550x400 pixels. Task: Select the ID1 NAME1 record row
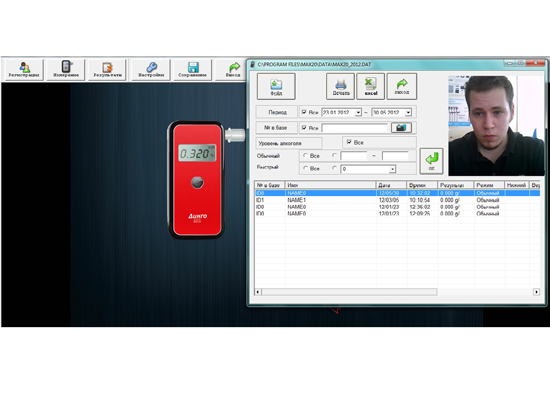[x=397, y=200]
